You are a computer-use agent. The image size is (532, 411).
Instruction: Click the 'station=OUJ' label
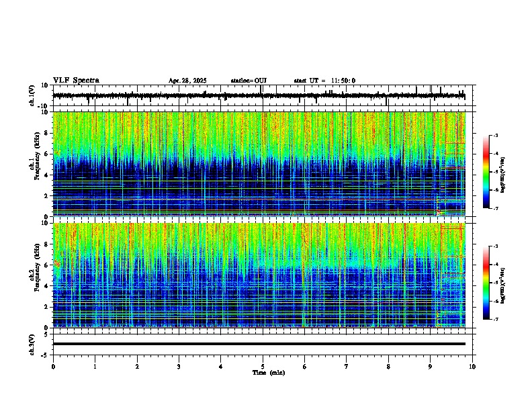(x=249, y=81)
